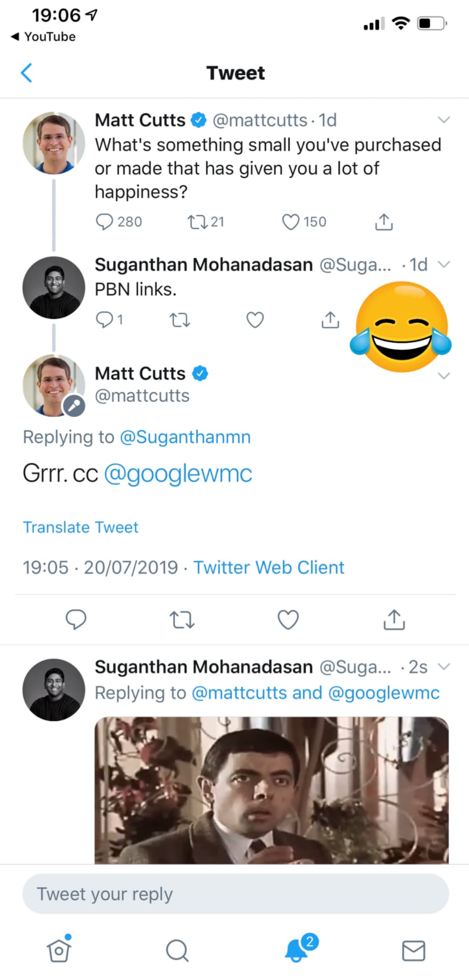Return to YouTube via status bar
Image resolution: width=469 pixels, height=980 pixels.
click(x=44, y=37)
